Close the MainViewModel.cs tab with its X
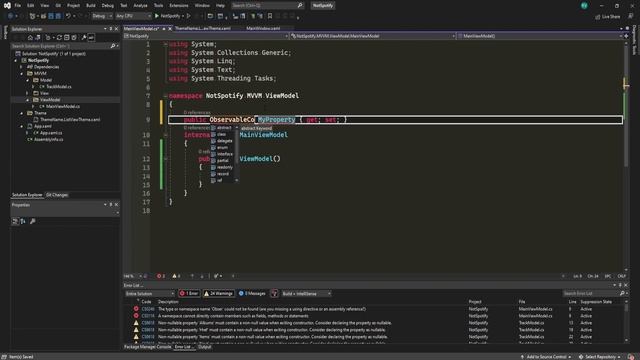 click(x=170, y=29)
